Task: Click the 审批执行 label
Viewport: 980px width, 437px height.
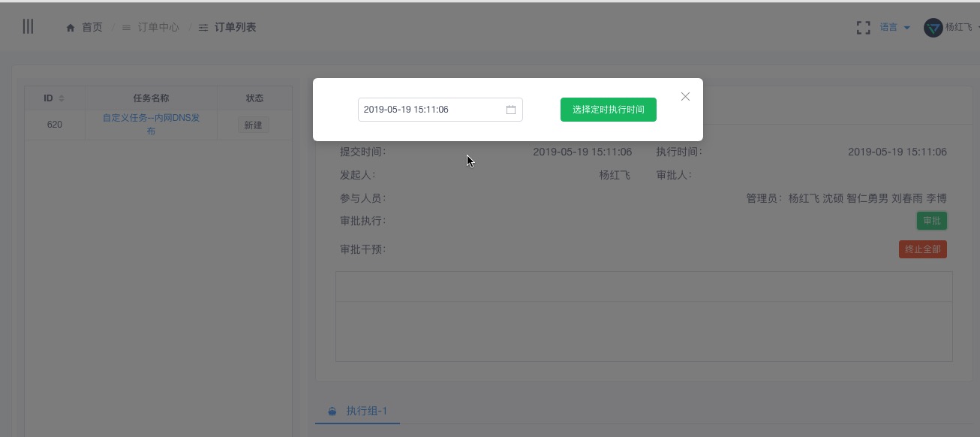Action: click(363, 221)
